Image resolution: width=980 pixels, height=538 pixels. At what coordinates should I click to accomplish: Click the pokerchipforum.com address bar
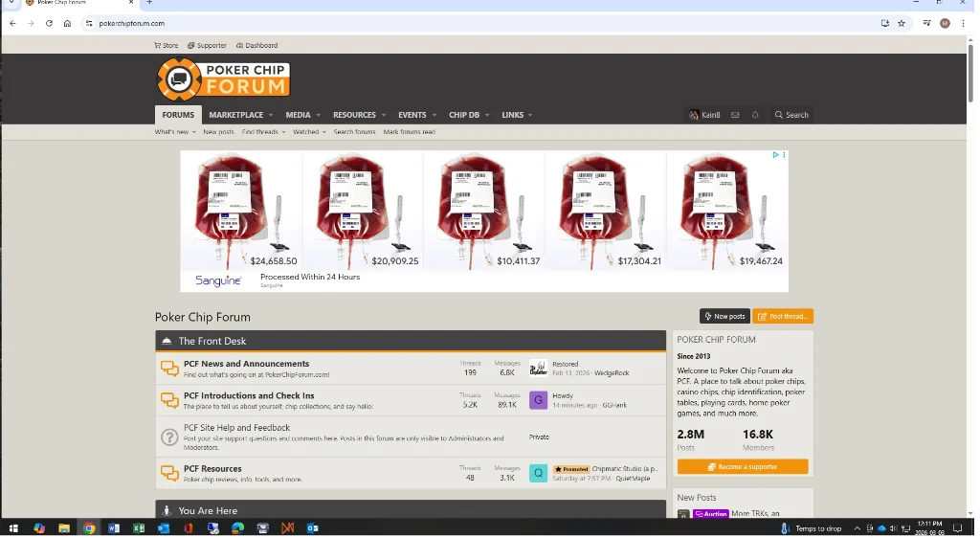(x=479, y=23)
